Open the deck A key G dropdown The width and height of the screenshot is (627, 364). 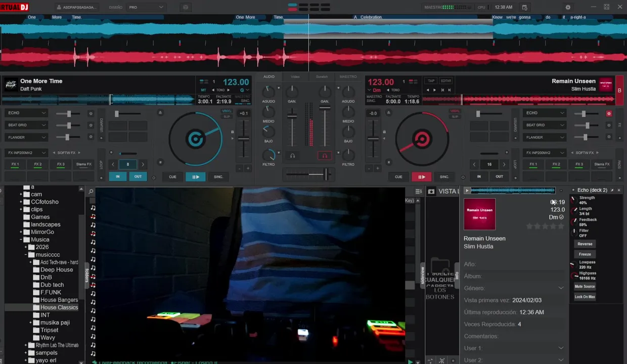[244, 90]
